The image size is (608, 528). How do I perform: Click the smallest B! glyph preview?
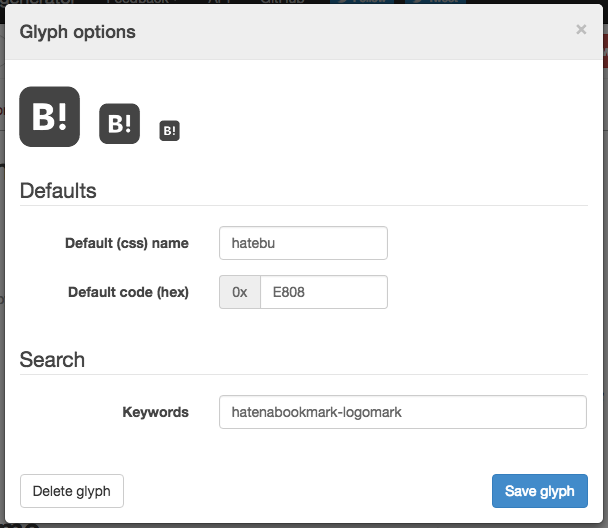click(x=170, y=130)
